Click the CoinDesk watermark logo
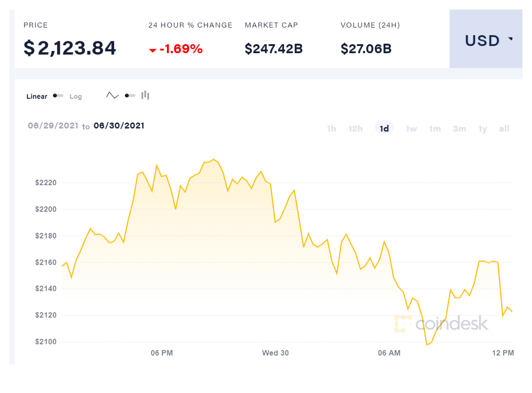 (x=441, y=324)
